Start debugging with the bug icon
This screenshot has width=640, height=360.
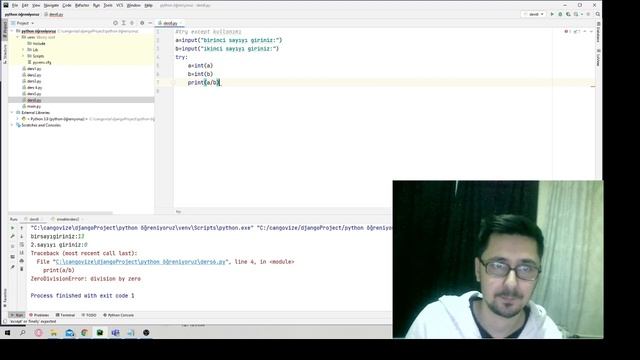[560, 14]
